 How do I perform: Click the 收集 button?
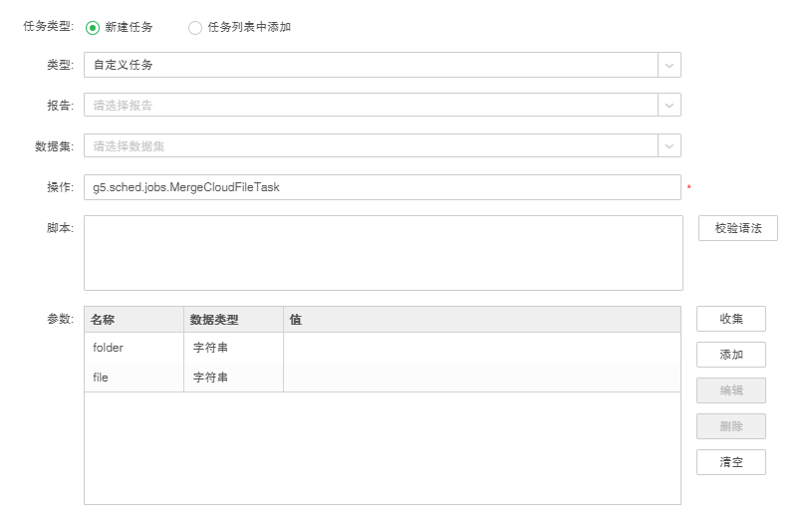click(730, 319)
